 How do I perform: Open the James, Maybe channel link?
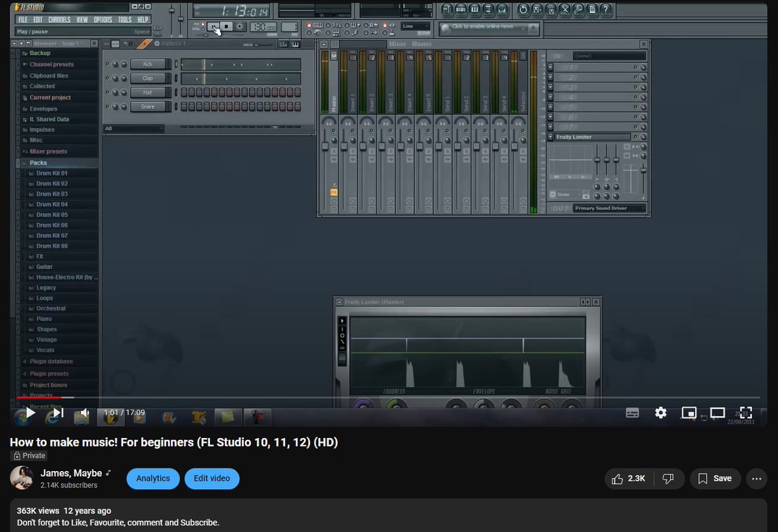click(x=71, y=473)
